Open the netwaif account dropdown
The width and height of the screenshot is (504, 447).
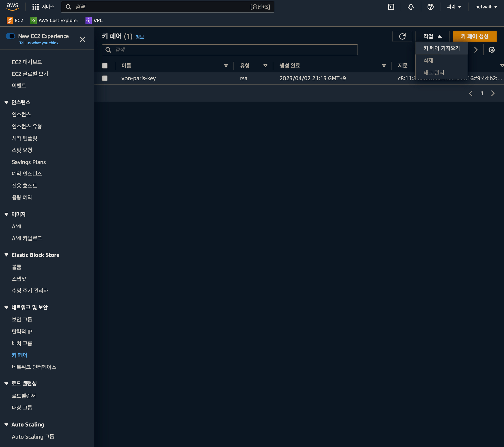486,7
